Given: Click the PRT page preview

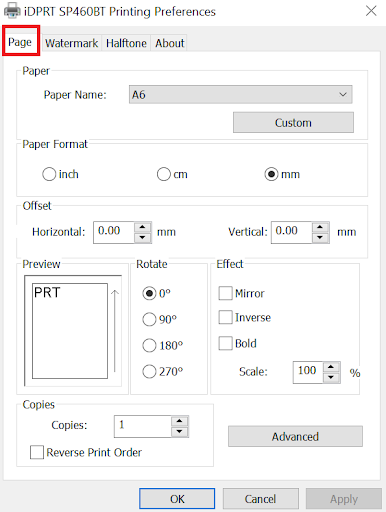Looking at the screenshot, I should (70, 331).
